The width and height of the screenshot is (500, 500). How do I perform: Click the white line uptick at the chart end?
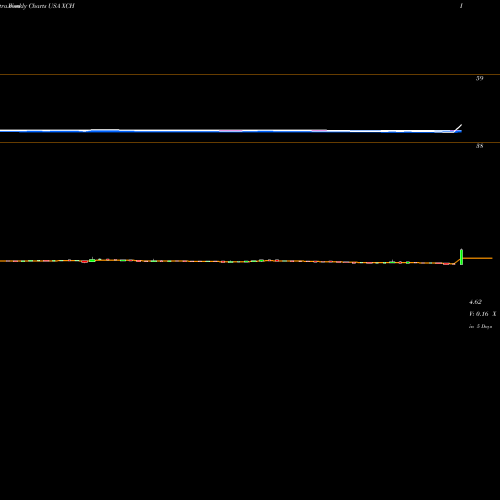tap(458, 128)
